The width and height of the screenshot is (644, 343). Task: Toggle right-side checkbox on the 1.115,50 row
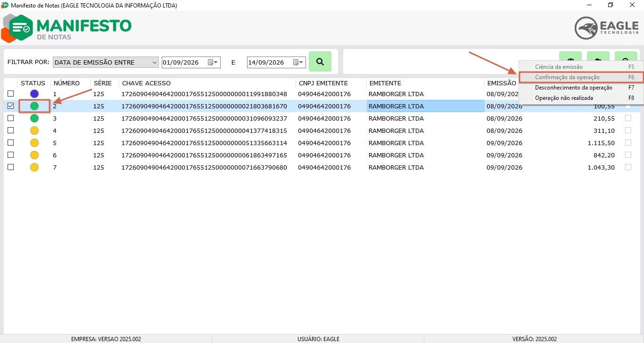pos(628,143)
